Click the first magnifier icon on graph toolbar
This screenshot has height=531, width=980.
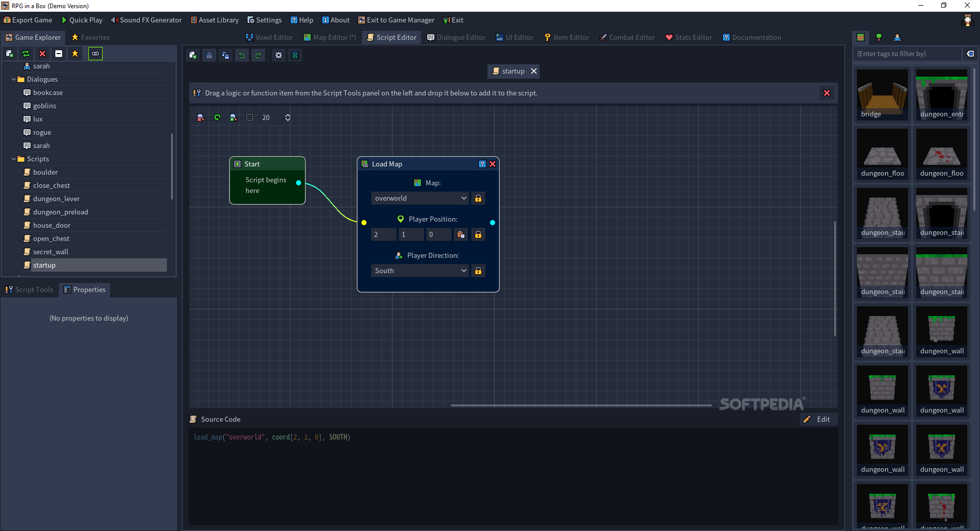tap(201, 117)
